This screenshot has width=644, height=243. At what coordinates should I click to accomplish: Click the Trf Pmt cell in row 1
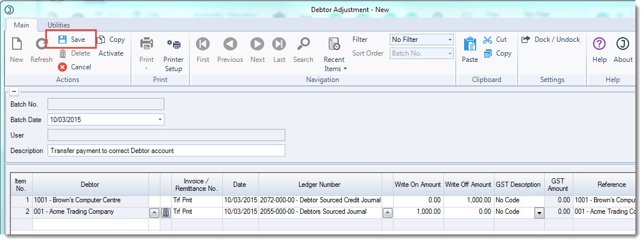click(197, 200)
